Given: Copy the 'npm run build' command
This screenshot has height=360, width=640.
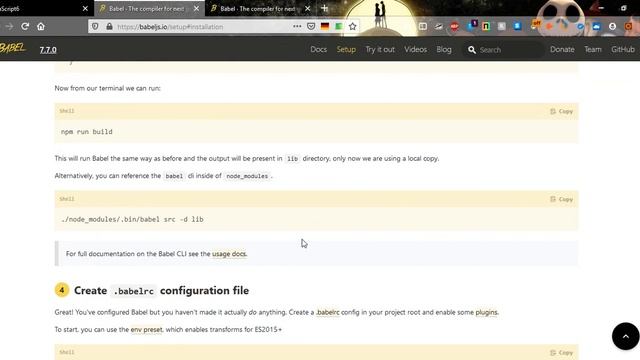Looking at the screenshot, I should [562, 111].
